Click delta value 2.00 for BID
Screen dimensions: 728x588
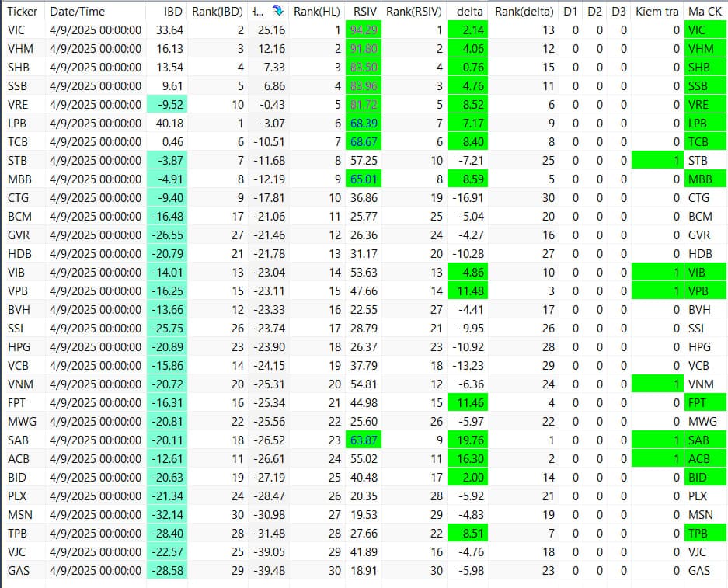[468, 477]
